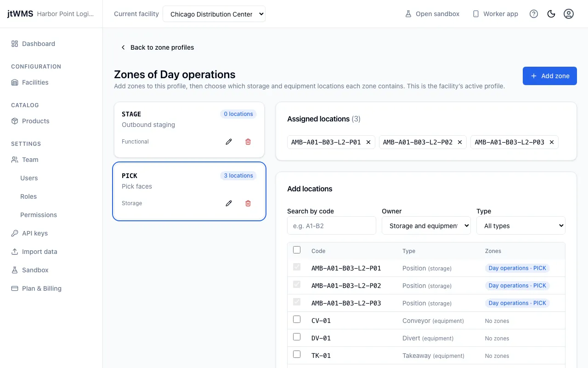Toggle the select-all checkbox in table header

(x=297, y=250)
